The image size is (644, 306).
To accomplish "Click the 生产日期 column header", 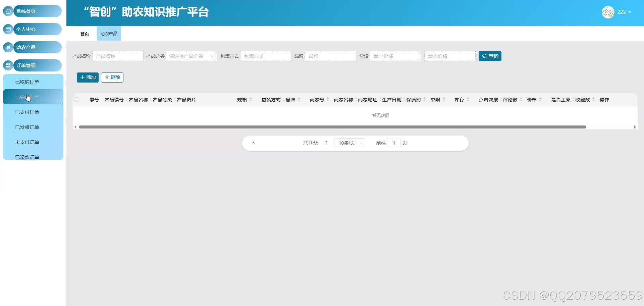I will [x=392, y=100].
